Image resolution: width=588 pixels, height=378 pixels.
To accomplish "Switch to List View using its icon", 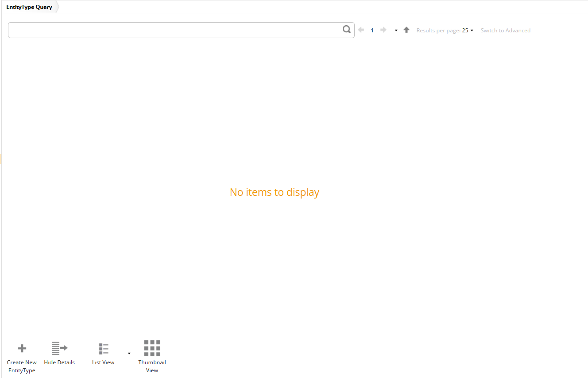I will click(104, 349).
